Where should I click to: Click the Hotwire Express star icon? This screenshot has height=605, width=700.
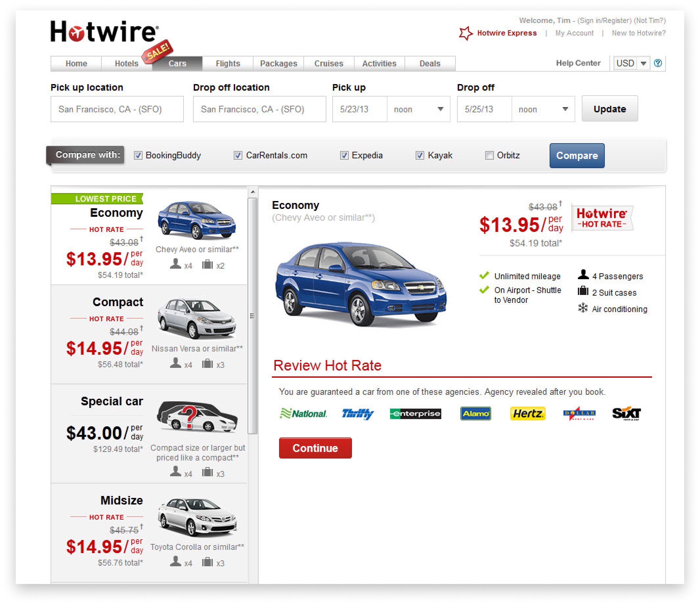point(466,33)
